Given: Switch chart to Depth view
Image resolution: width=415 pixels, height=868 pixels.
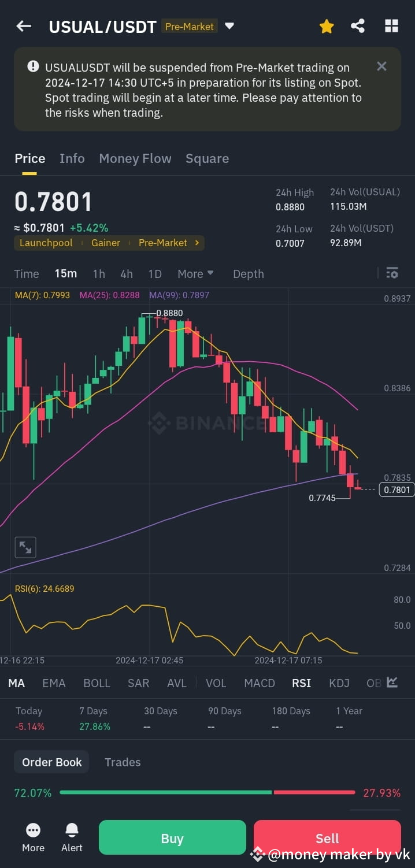Looking at the screenshot, I should tap(249, 274).
